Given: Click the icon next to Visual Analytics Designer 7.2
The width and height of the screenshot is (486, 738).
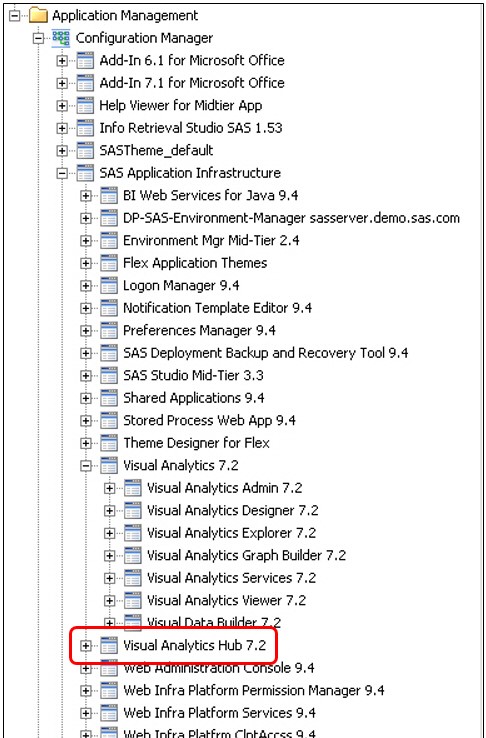Looking at the screenshot, I should point(133,511).
